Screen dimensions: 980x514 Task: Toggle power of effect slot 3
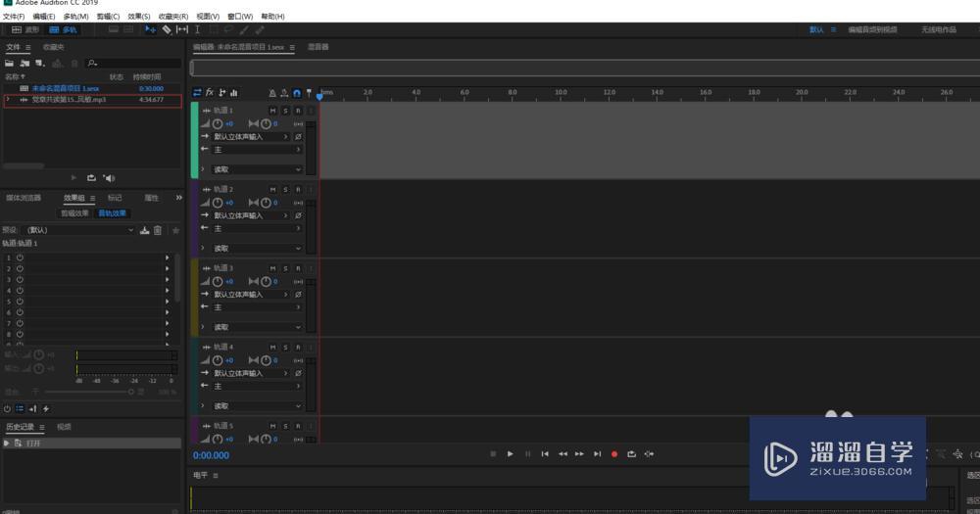[20, 279]
